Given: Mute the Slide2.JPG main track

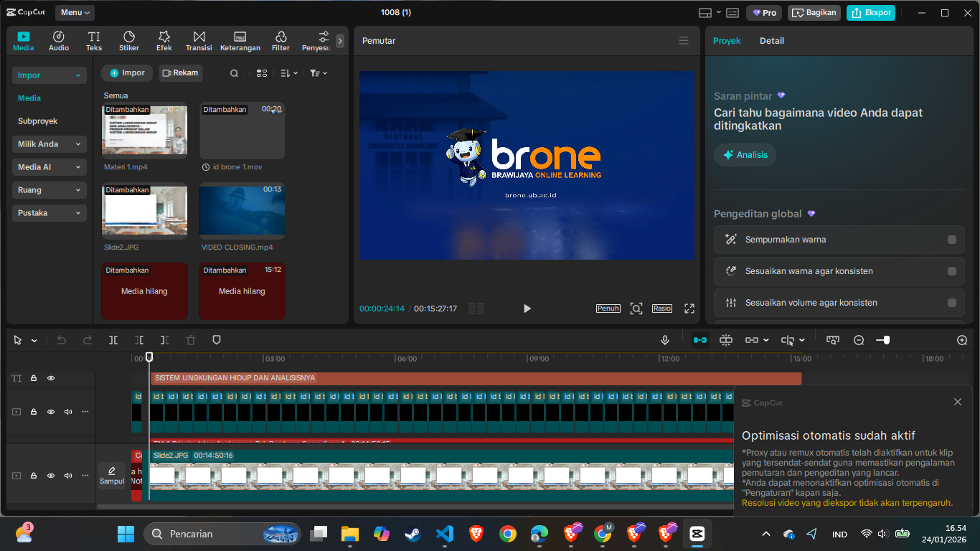Looking at the screenshot, I should [68, 476].
